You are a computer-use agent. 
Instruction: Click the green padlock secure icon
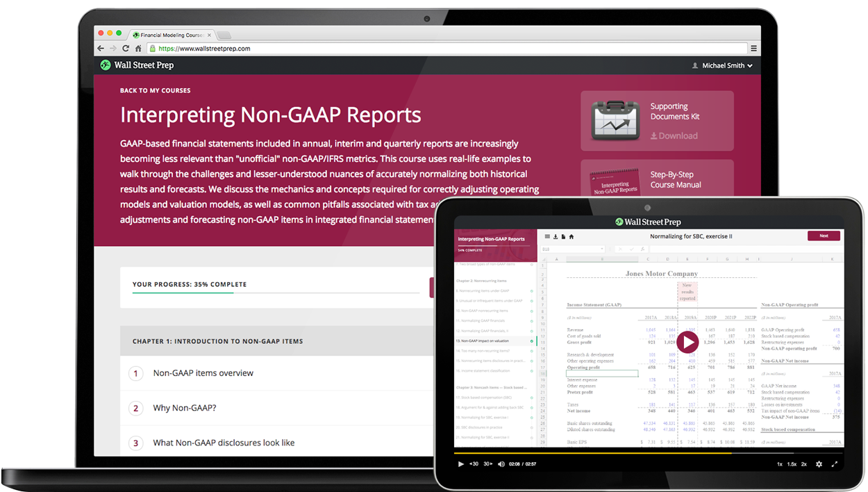(x=153, y=49)
